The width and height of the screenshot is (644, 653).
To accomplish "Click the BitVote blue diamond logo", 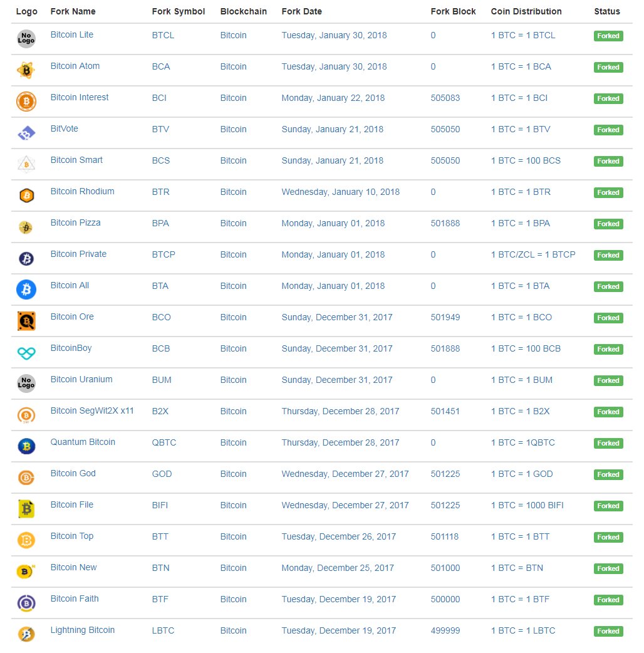I will [x=26, y=133].
